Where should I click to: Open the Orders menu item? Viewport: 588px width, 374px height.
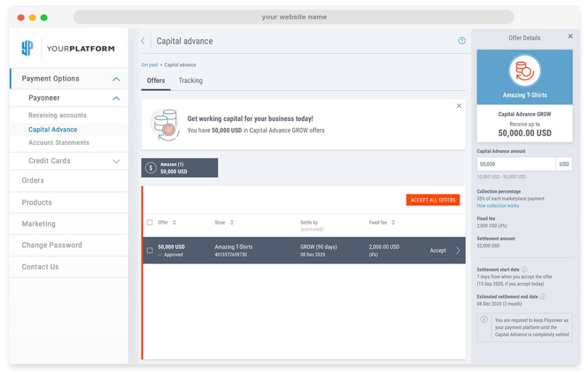(x=33, y=180)
